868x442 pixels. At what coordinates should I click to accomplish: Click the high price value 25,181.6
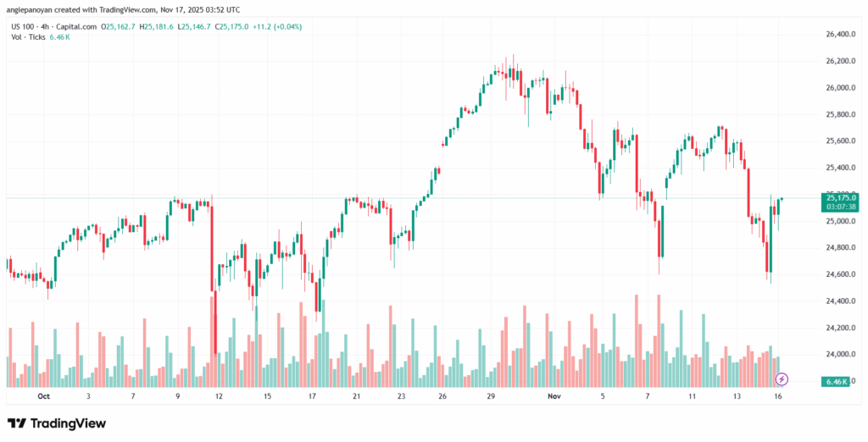170,27
